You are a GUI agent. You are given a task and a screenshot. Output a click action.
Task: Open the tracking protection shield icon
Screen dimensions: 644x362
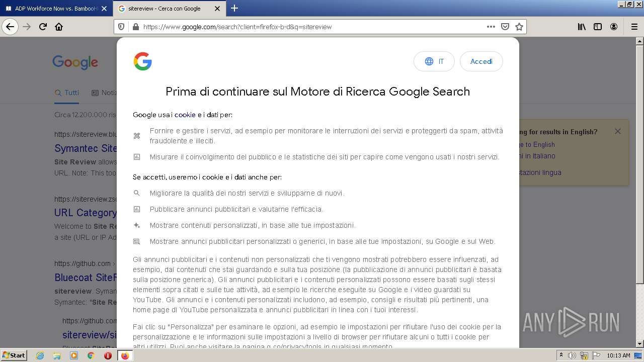121,27
